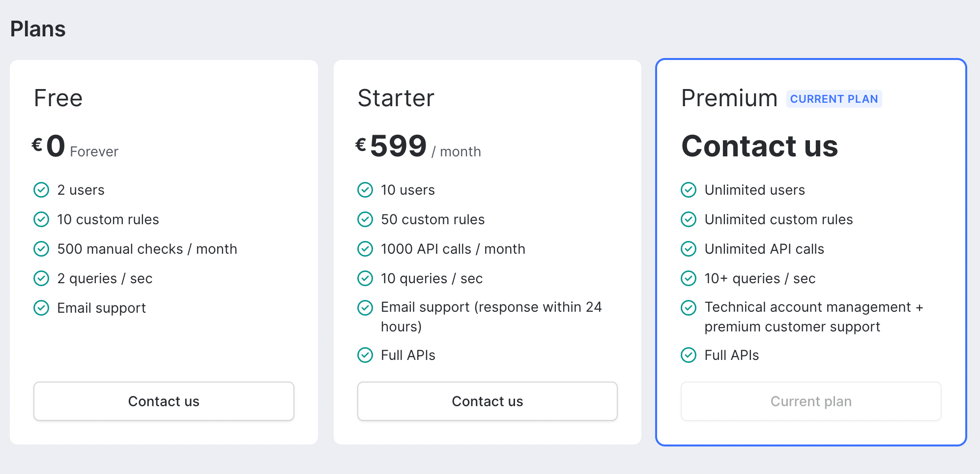Screen dimensions: 980x474
Task: Click Contact us button in Free plan
Action: click(164, 401)
